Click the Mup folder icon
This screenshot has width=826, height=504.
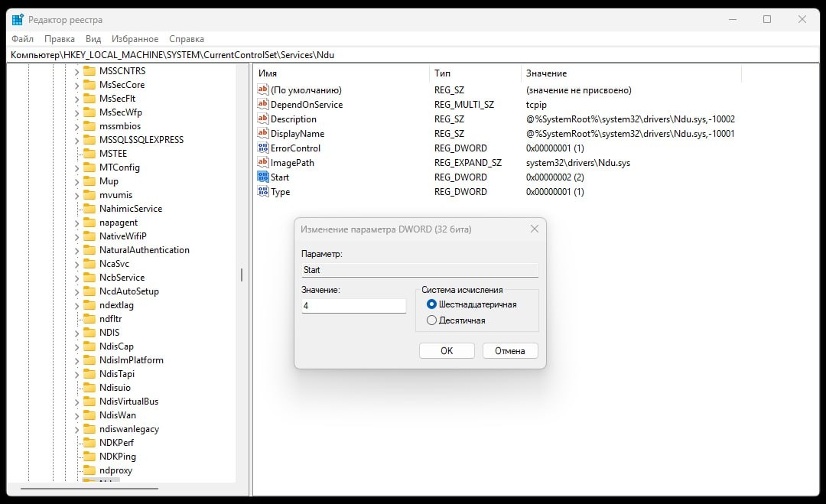click(89, 180)
